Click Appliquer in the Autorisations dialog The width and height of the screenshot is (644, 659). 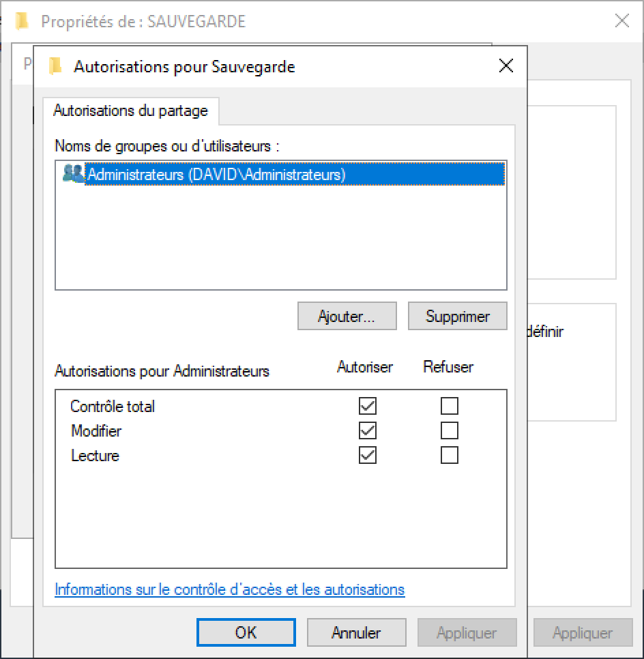(x=467, y=632)
